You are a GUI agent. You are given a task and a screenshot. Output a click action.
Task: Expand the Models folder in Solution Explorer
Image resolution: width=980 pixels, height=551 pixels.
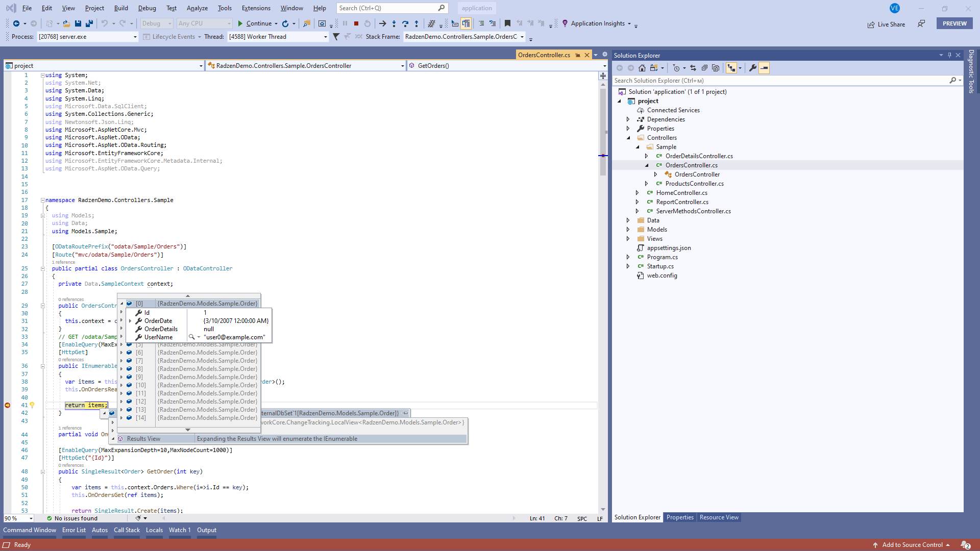coord(628,230)
